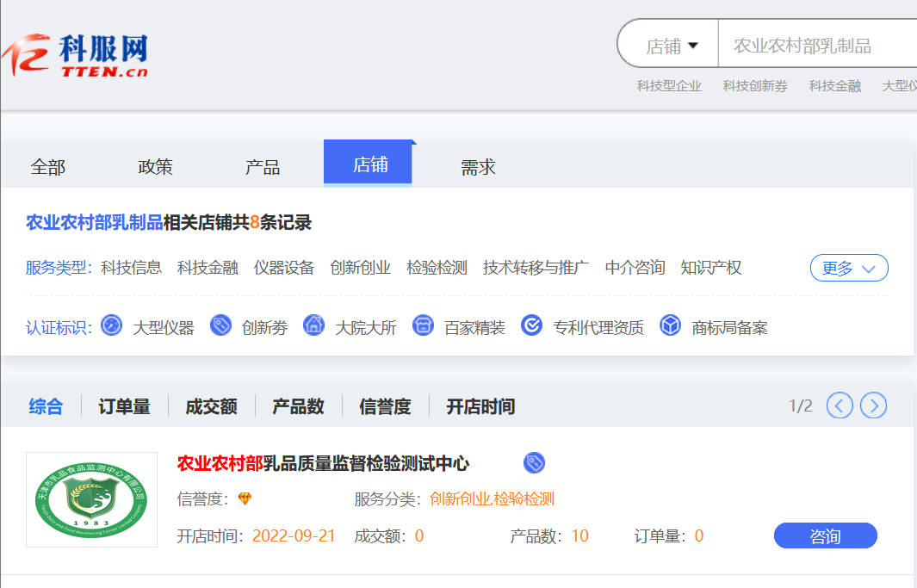Expand the 更多 service types list

click(x=848, y=268)
